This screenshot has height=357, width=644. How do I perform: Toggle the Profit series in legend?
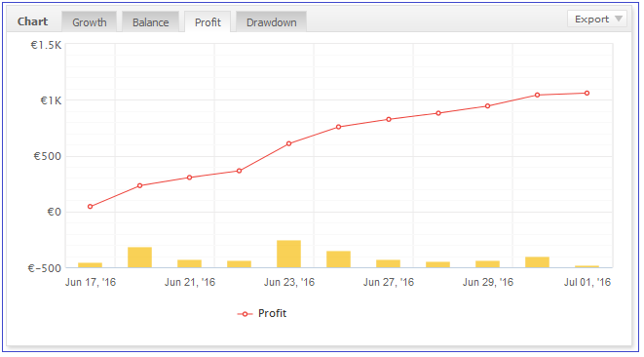[x=262, y=313]
